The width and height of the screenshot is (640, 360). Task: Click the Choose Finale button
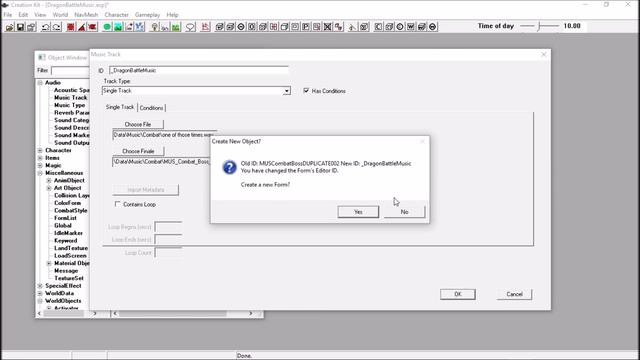tap(138, 151)
